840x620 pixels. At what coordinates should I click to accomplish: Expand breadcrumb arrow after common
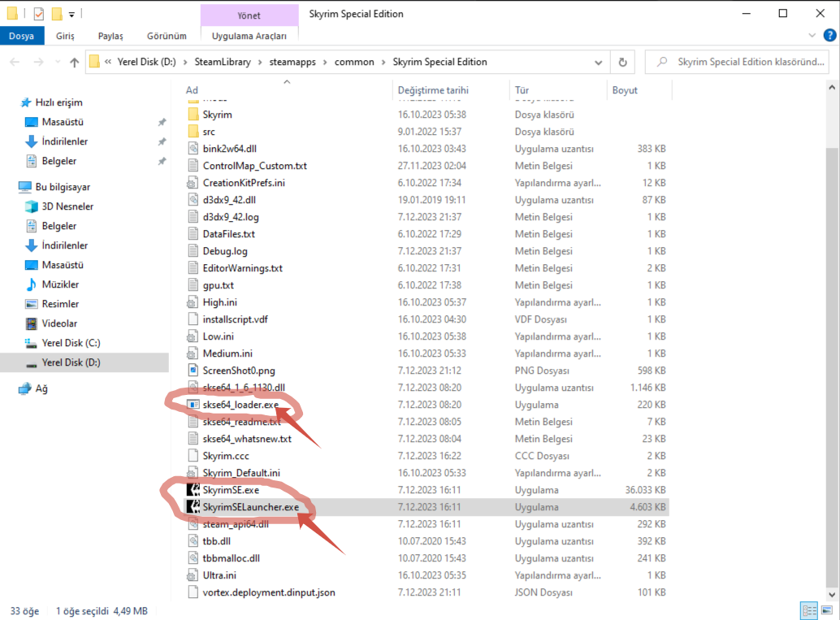pyautogui.click(x=383, y=62)
